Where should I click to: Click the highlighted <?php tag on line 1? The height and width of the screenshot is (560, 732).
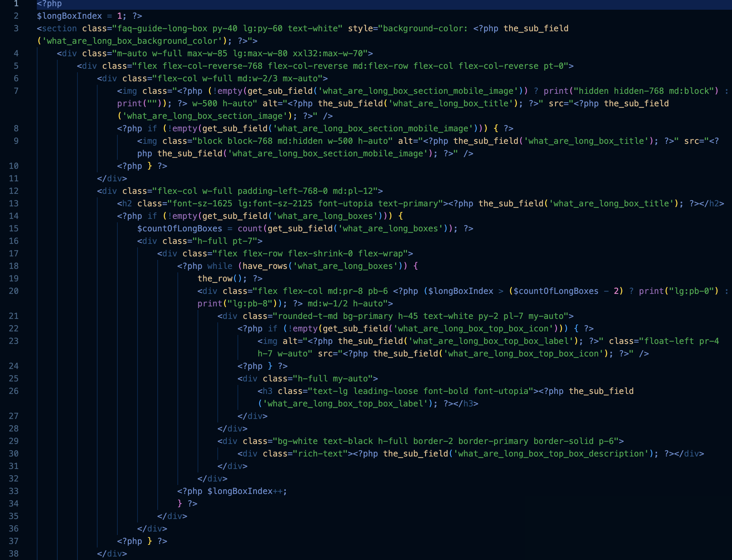(49, 4)
